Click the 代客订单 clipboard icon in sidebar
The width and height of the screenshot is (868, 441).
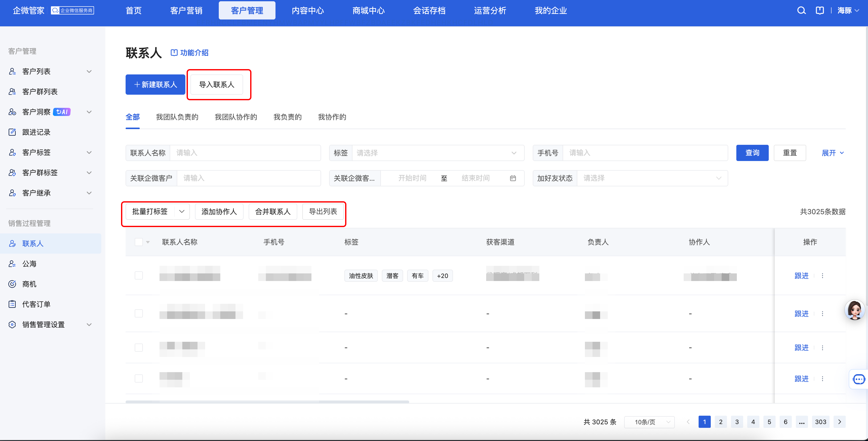click(x=12, y=304)
